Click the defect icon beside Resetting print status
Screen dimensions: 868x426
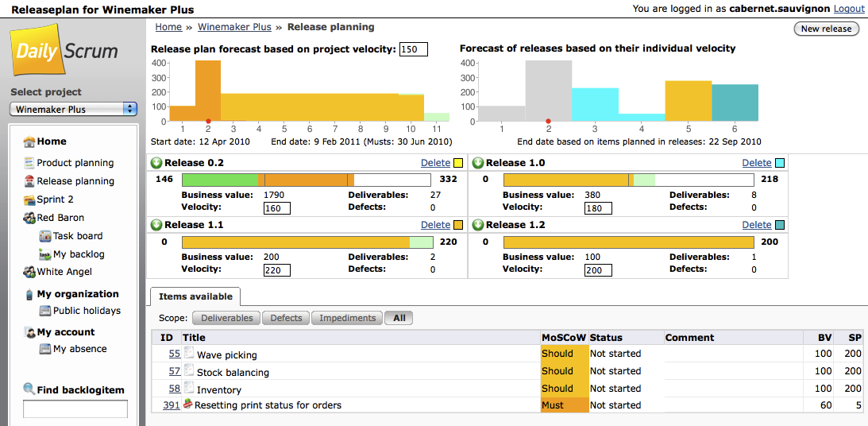pyautogui.click(x=188, y=405)
